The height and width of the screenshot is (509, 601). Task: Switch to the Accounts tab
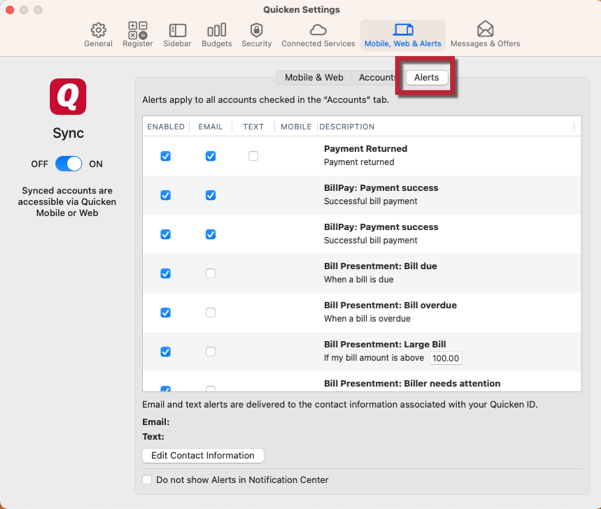377,77
